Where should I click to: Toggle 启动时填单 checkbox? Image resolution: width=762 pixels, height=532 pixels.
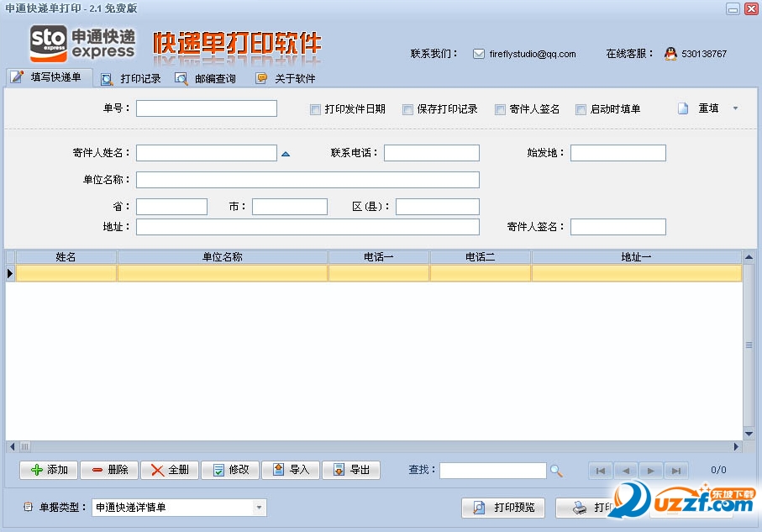pos(581,109)
